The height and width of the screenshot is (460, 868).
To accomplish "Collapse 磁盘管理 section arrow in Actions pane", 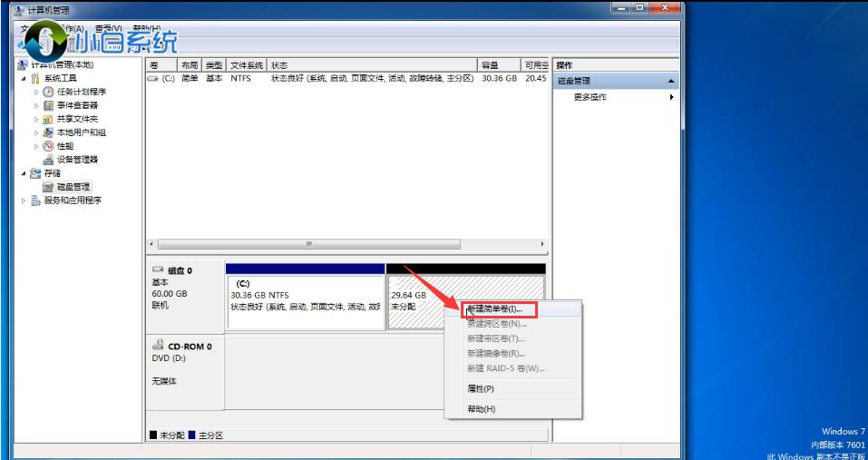I will (671, 81).
